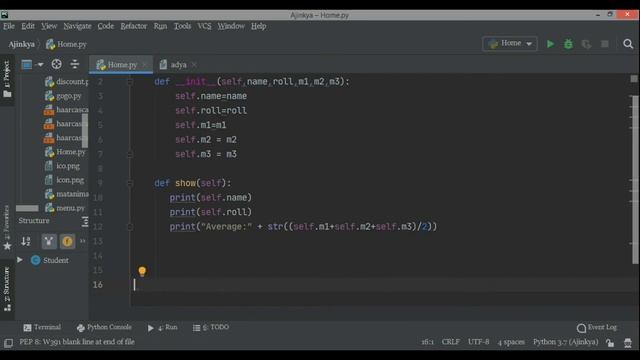Toggle tool window buttons in status bar

pyautogui.click(x=8, y=342)
